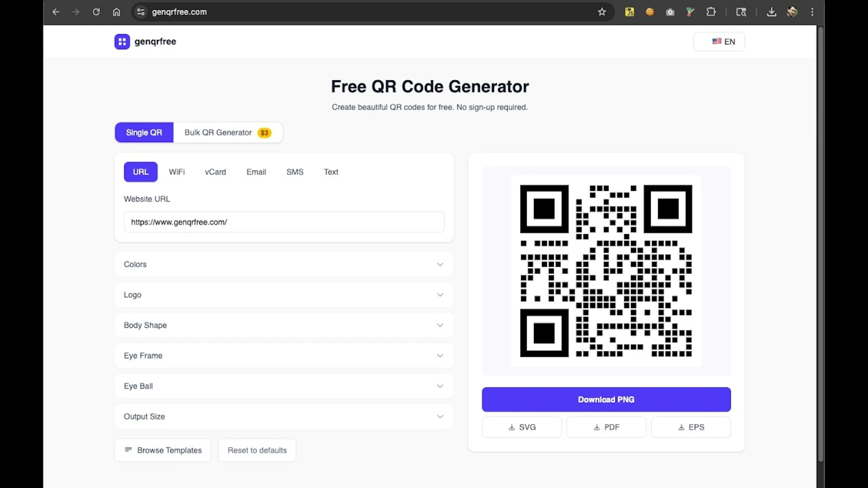
Task: Click Reset to defaults
Action: pyautogui.click(x=257, y=451)
